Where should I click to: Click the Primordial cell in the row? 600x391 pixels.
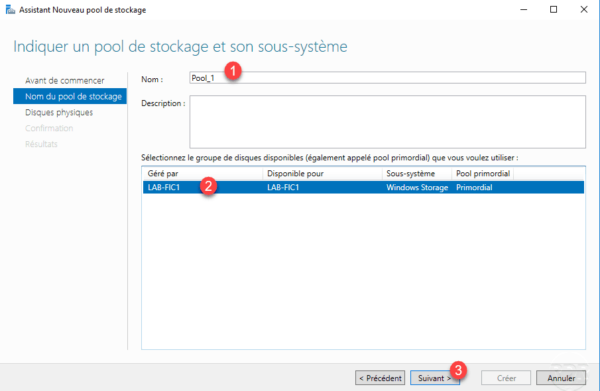coord(474,187)
